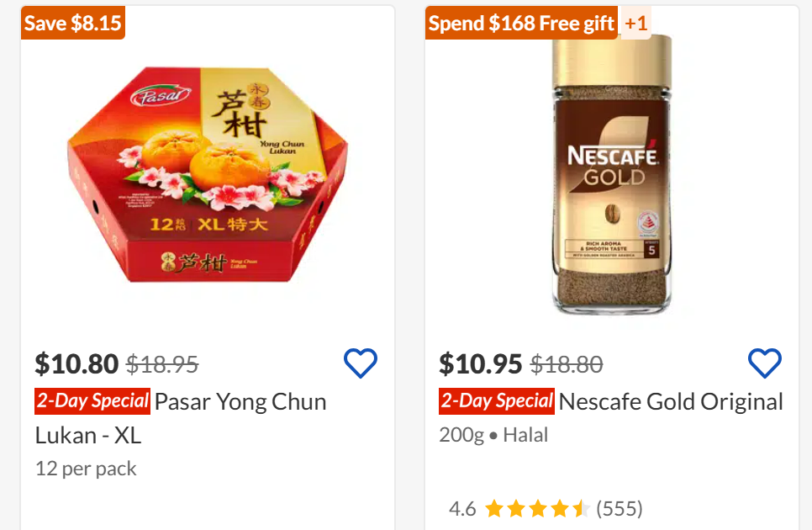This screenshot has width=812, height=530.
Task: Click the Spend $168 Free gift badge
Action: 521,23
